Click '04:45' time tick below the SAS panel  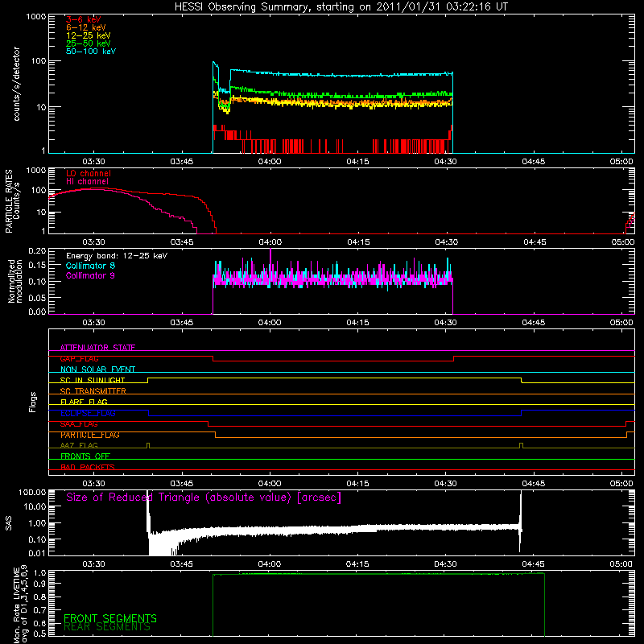(x=534, y=564)
